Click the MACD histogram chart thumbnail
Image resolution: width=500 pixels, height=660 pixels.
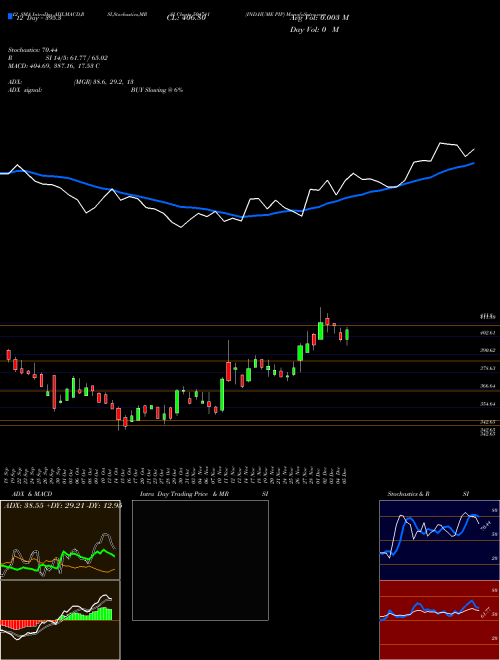(60, 620)
